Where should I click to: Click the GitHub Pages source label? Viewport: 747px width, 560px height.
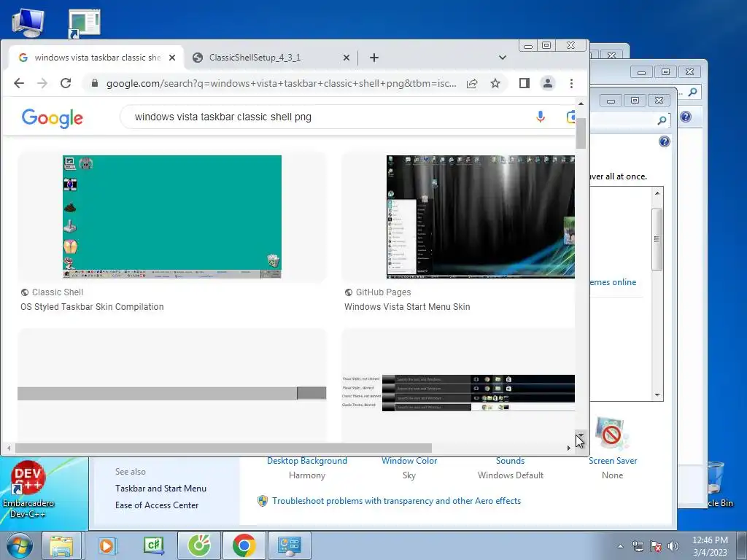pos(384,292)
